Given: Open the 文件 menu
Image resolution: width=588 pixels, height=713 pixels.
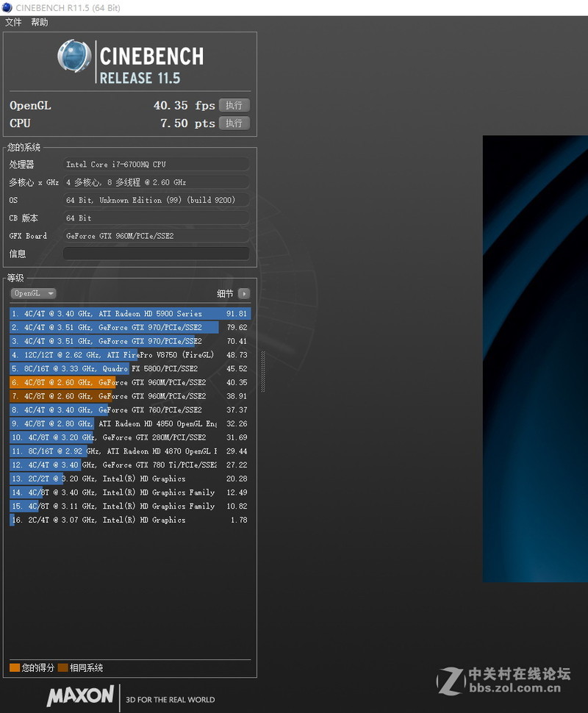Looking at the screenshot, I should (x=13, y=23).
